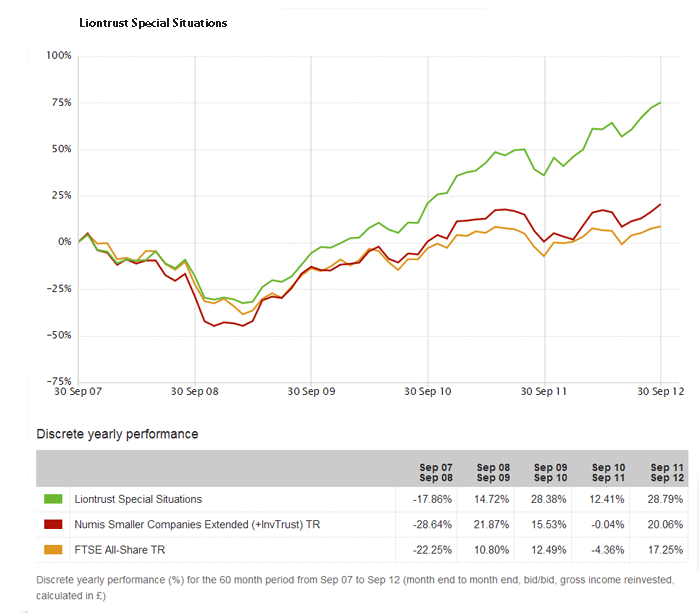Click the Sep 08 Sep 09 column header
Screen dimensions: 700x613
(493, 472)
